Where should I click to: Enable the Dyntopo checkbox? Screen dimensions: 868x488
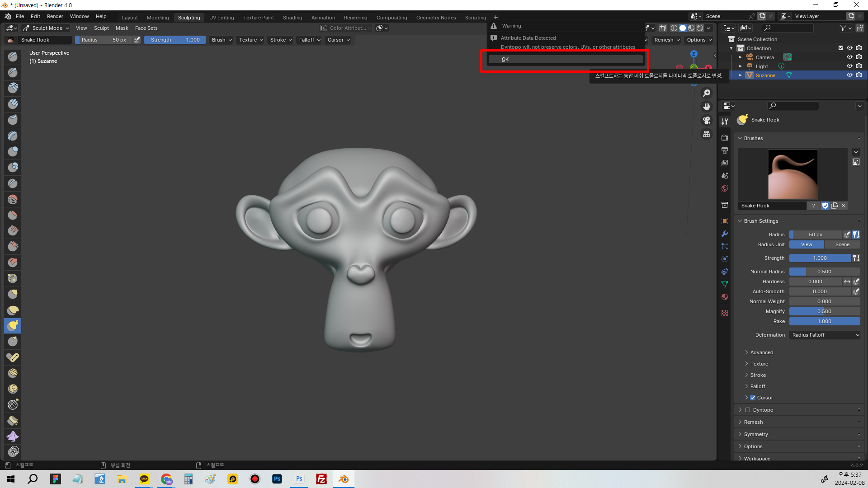point(748,410)
